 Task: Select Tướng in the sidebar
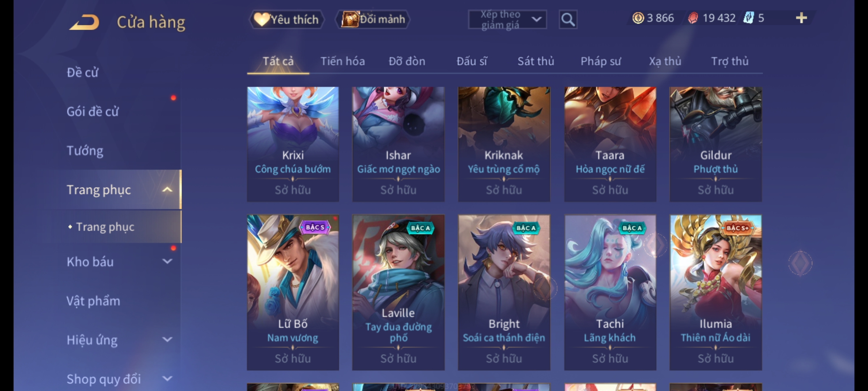point(85,151)
